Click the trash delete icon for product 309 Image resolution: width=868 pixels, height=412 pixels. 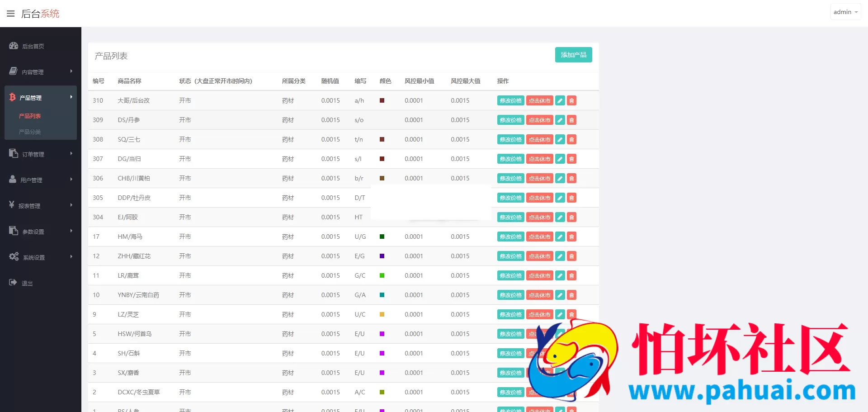(x=571, y=120)
